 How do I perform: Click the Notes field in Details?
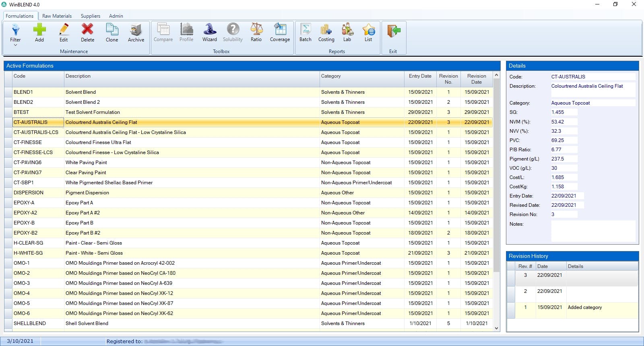[x=592, y=231]
